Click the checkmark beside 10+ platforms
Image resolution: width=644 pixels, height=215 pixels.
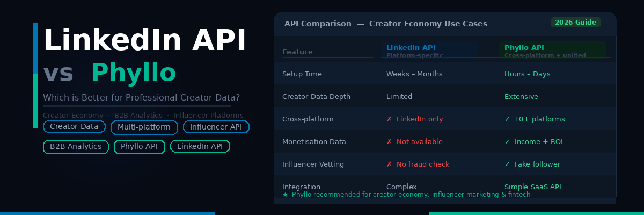tap(507, 119)
